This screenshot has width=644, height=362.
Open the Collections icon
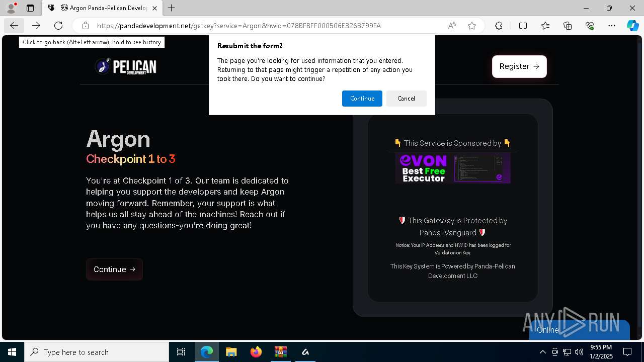pyautogui.click(x=568, y=26)
